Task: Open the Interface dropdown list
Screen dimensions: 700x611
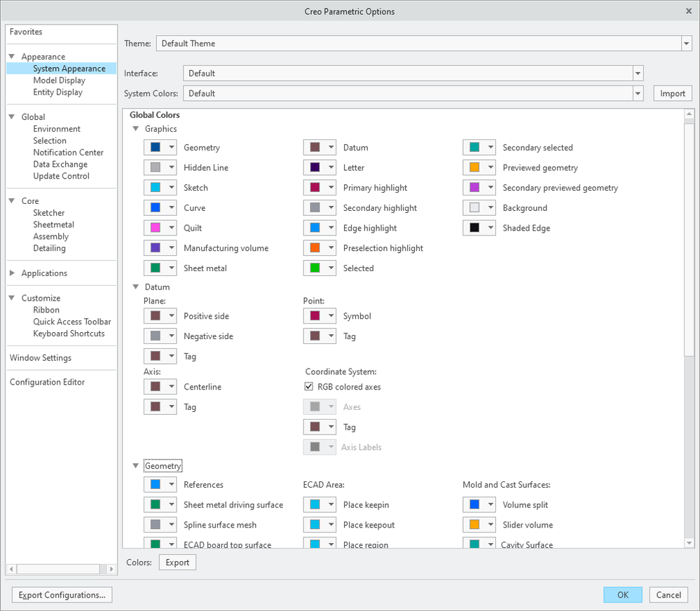Action: coord(637,73)
